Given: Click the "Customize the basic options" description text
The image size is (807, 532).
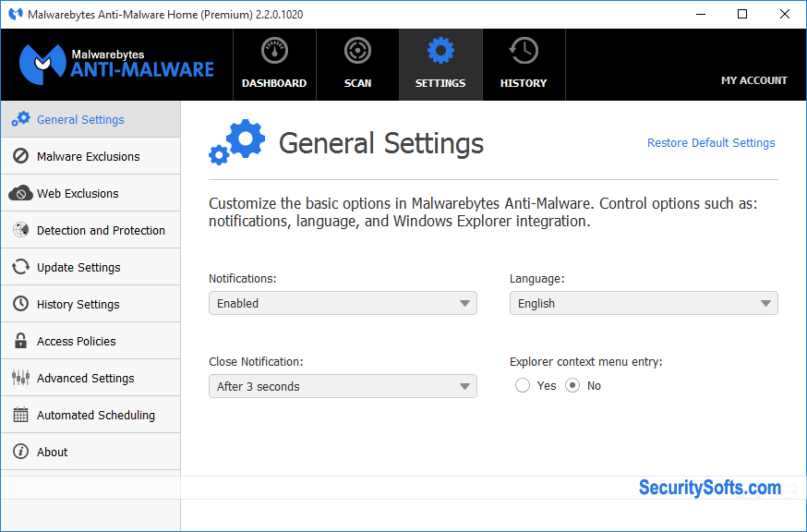Looking at the screenshot, I should click(x=483, y=212).
